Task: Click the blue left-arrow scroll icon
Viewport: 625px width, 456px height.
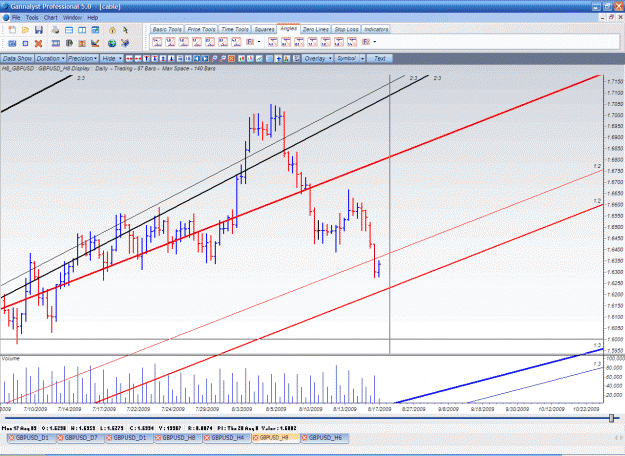Action: (197, 59)
